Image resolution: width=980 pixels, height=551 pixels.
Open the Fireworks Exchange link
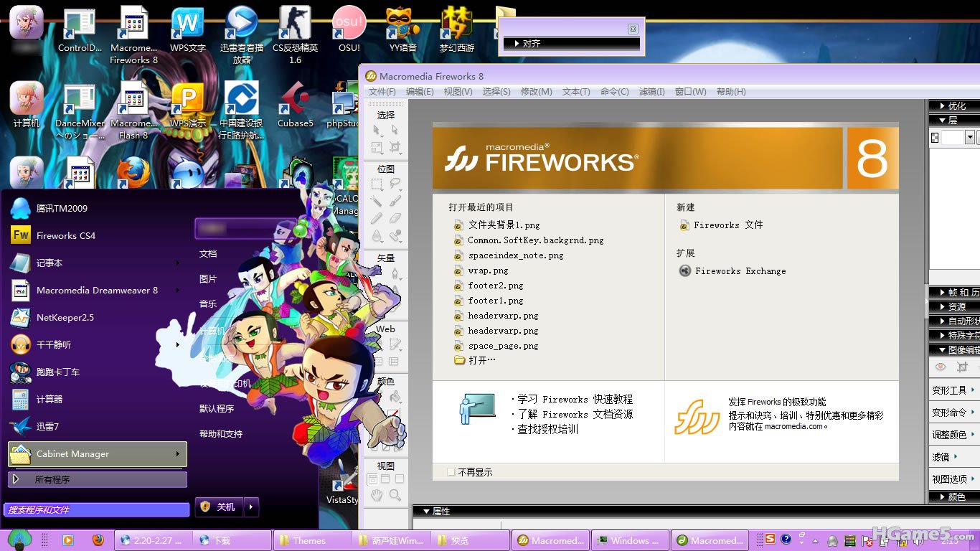[x=732, y=271]
